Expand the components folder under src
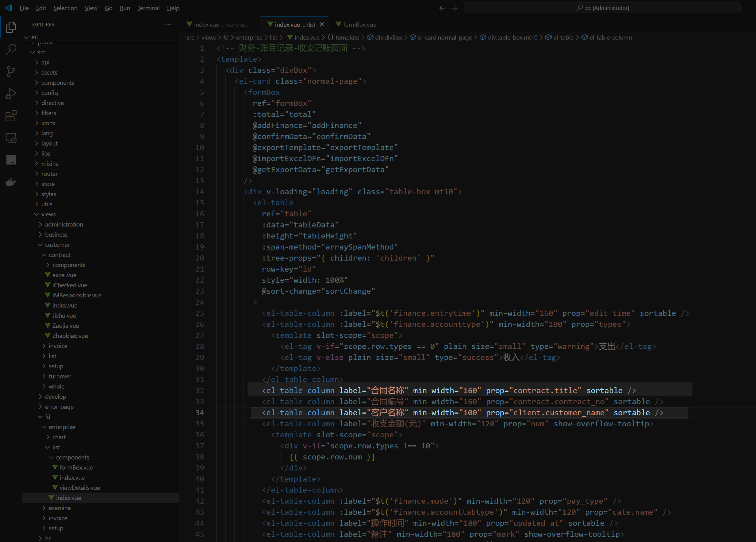756x542 pixels. tap(36, 82)
